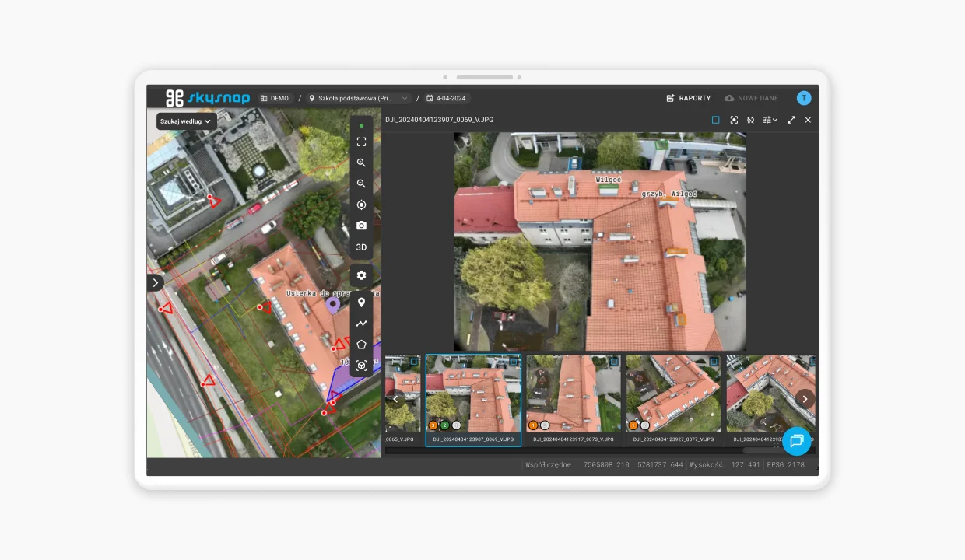965x560 pixels.
Task: Open map settings gear
Action: pyautogui.click(x=361, y=275)
